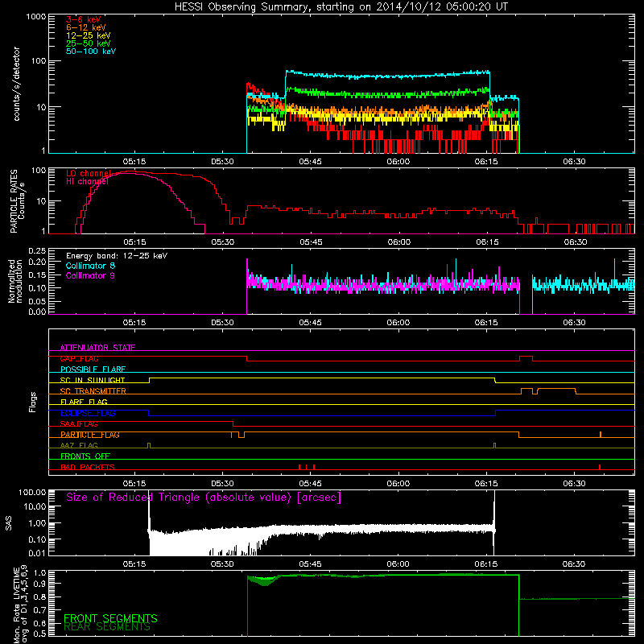This screenshot has width=644, height=644.
Task: Click the AAZ_FLAG label
Action: (x=79, y=445)
